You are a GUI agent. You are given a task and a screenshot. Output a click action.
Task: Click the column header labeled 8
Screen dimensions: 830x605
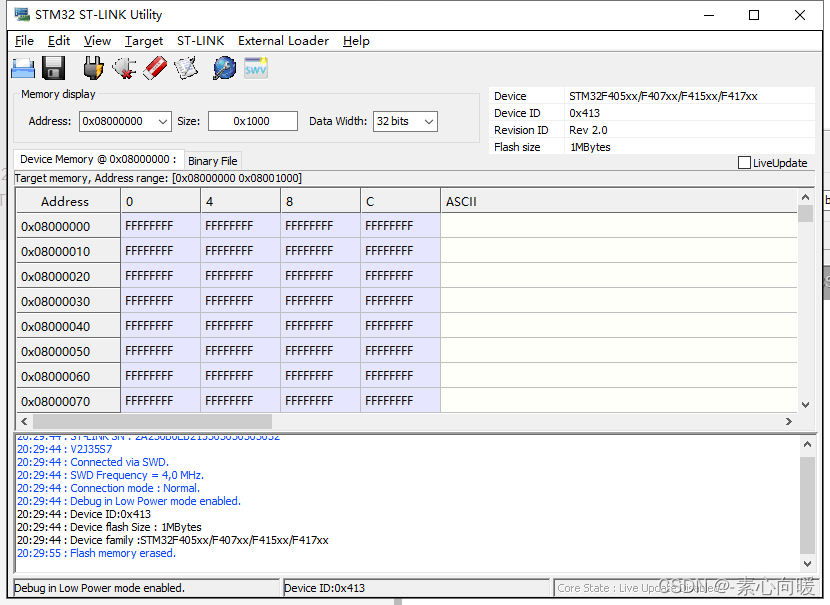click(x=321, y=202)
